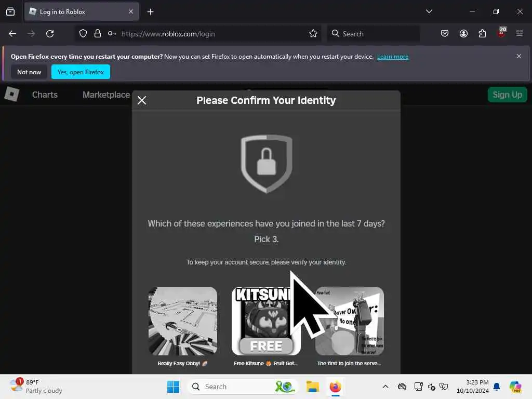Click the taskbar Search box
Screen dimensions: 532x399
[x=243, y=387]
